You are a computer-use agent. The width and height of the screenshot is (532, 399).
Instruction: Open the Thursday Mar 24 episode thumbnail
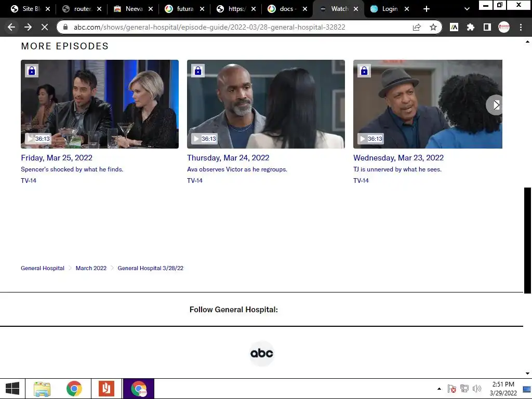(x=266, y=104)
